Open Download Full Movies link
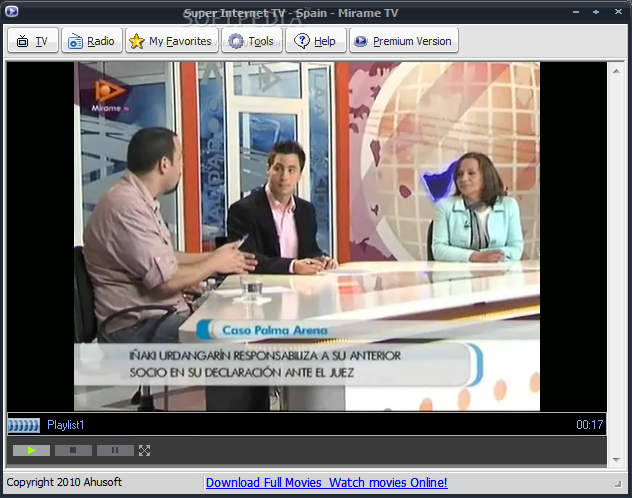The width and height of the screenshot is (632, 498). click(x=326, y=483)
